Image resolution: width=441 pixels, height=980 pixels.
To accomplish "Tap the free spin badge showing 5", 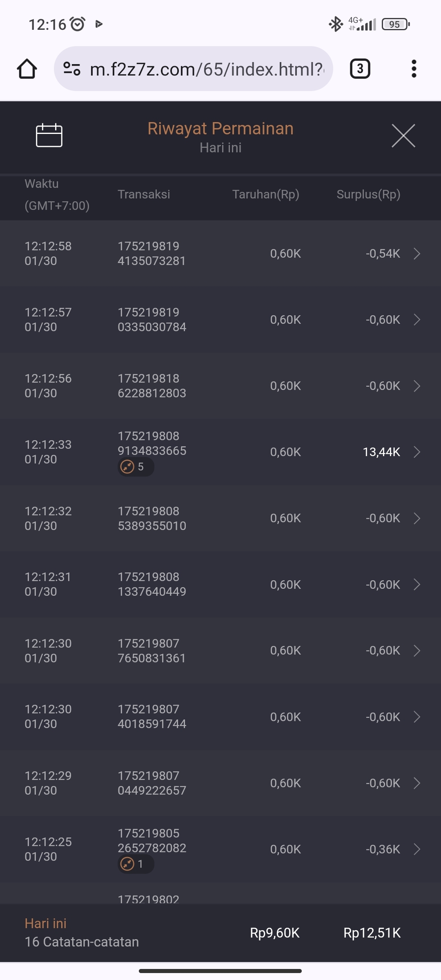I will click(136, 467).
